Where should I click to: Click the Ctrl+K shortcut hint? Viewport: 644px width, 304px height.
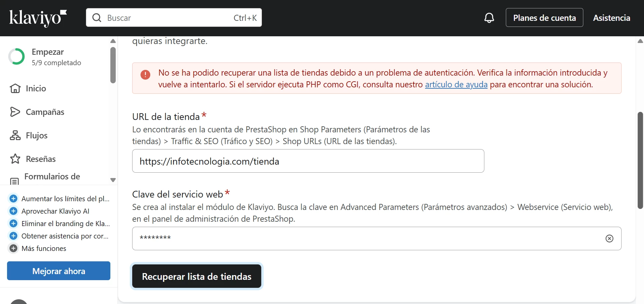click(x=245, y=18)
